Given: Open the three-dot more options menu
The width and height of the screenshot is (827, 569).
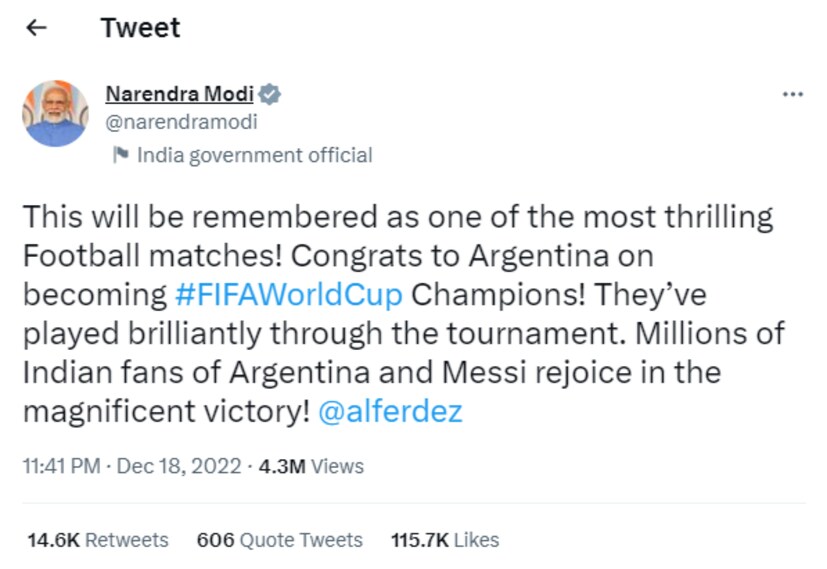Looking at the screenshot, I should click(792, 94).
